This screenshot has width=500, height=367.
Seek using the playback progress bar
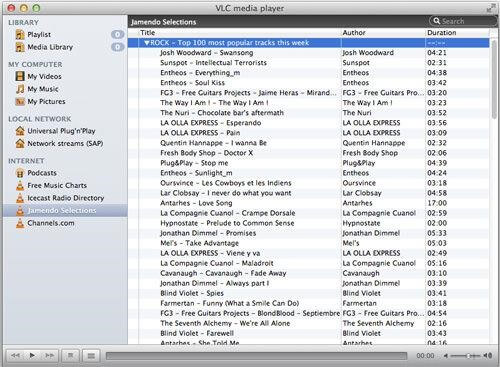tap(256, 356)
